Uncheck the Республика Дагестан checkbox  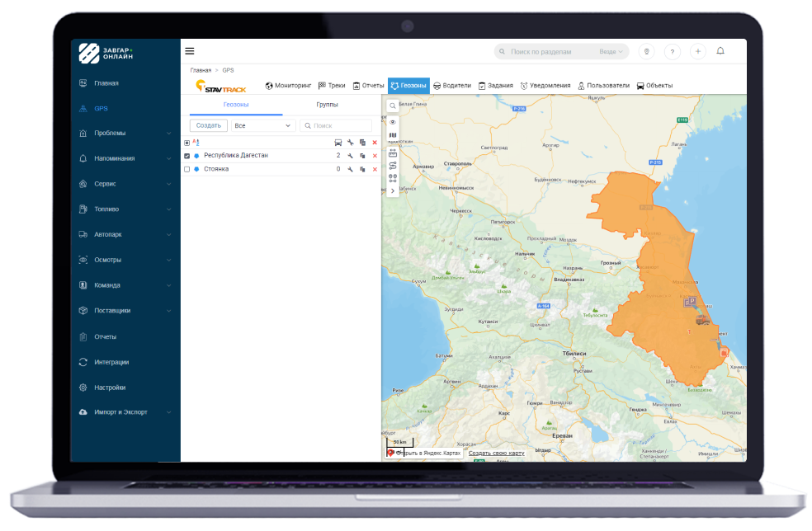point(186,155)
